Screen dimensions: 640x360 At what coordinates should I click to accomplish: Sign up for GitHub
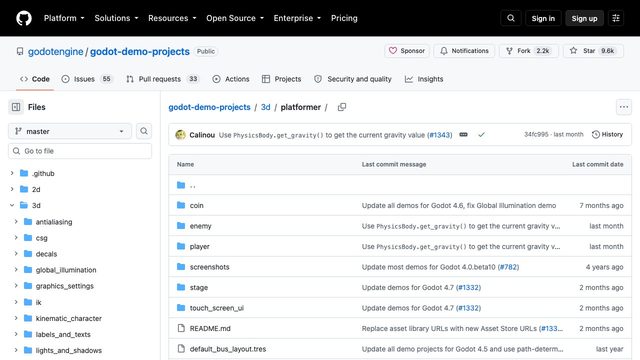(x=584, y=18)
